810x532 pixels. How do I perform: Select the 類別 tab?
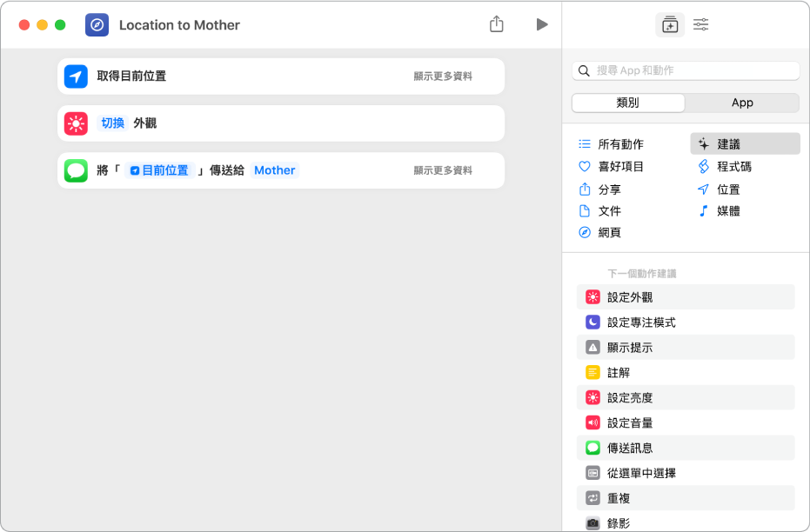click(x=626, y=103)
